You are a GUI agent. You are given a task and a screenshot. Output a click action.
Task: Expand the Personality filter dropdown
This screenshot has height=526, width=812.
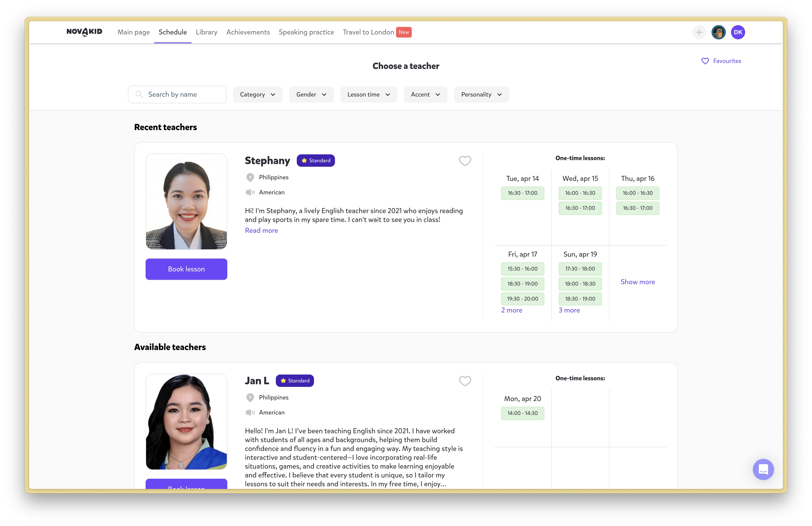481,95
